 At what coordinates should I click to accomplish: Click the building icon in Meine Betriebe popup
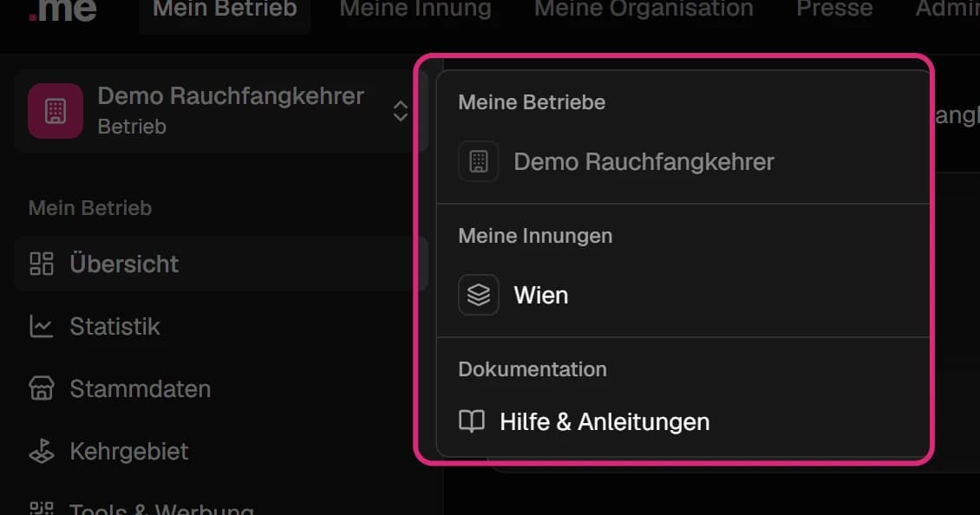(479, 162)
